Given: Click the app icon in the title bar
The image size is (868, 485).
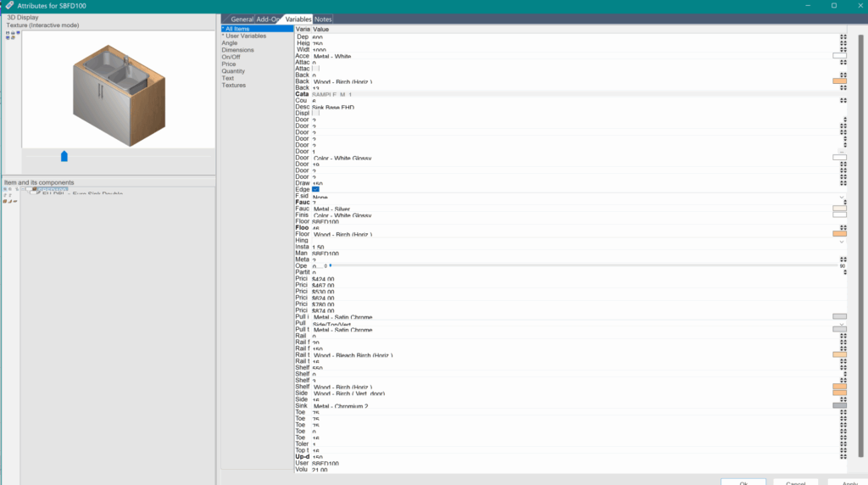Looking at the screenshot, I should (x=8, y=6).
